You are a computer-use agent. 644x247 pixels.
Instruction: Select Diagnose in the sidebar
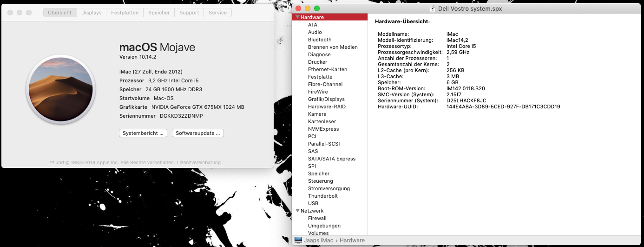[x=330, y=54]
